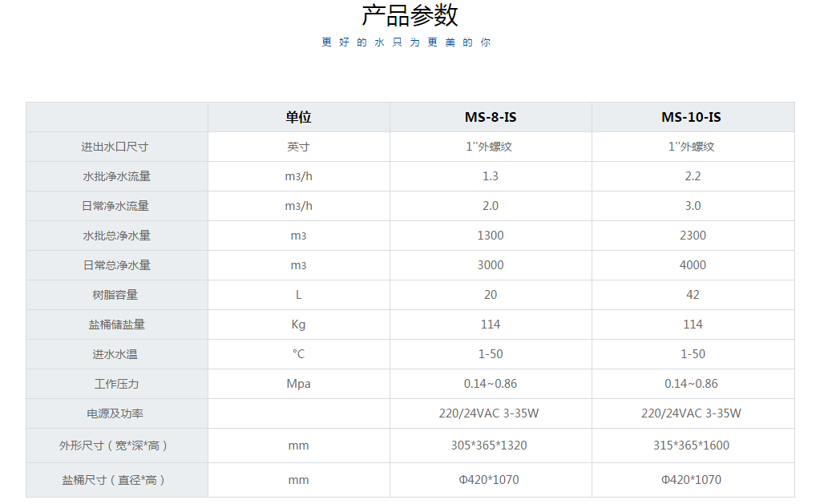This screenshot has width=836, height=504.
Task: Click the subtitle 更好的水只为更美的你
Action: (406, 42)
